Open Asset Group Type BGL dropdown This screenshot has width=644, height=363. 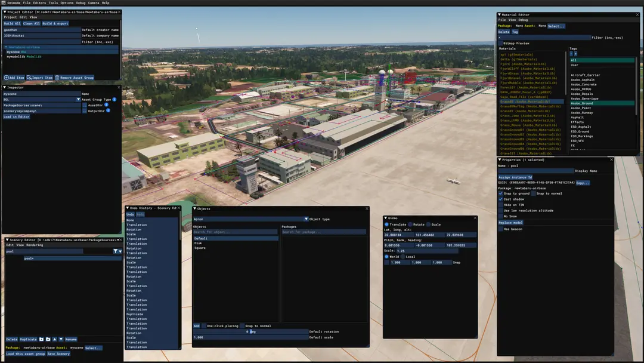click(78, 100)
